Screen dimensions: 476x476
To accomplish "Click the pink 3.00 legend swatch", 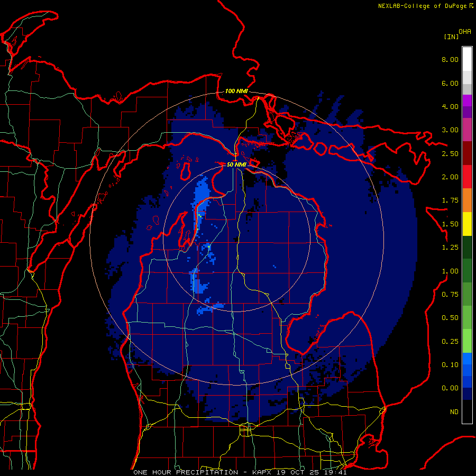I will (x=467, y=130).
